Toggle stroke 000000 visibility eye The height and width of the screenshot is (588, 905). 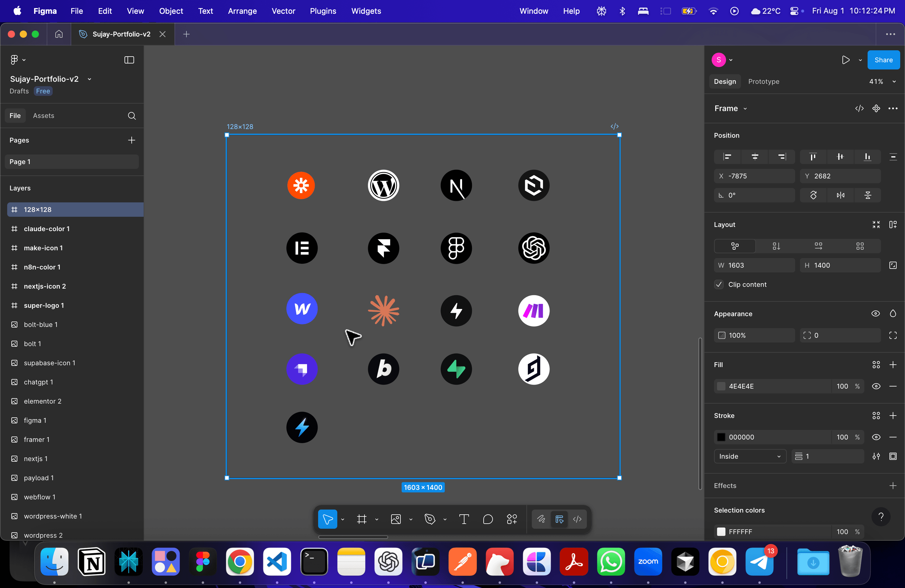pyautogui.click(x=876, y=437)
